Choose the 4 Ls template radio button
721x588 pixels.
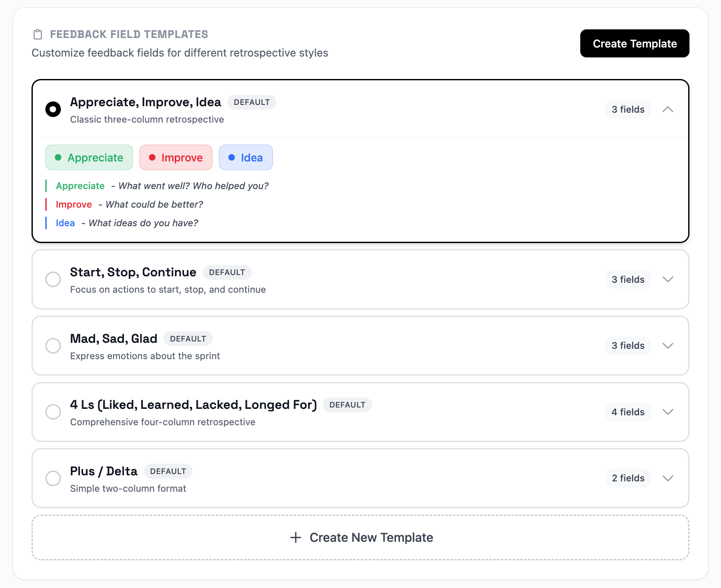pos(53,412)
